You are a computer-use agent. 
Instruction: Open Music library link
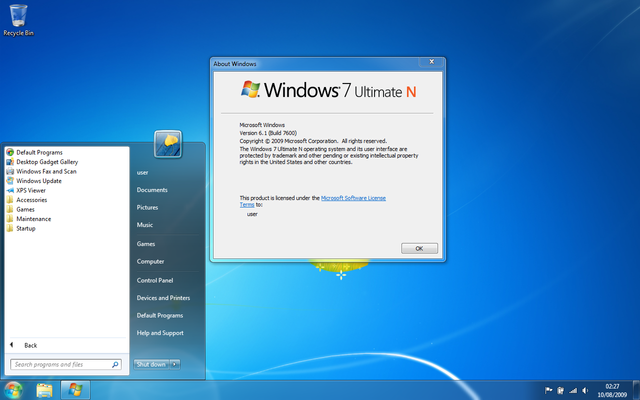point(144,225)
